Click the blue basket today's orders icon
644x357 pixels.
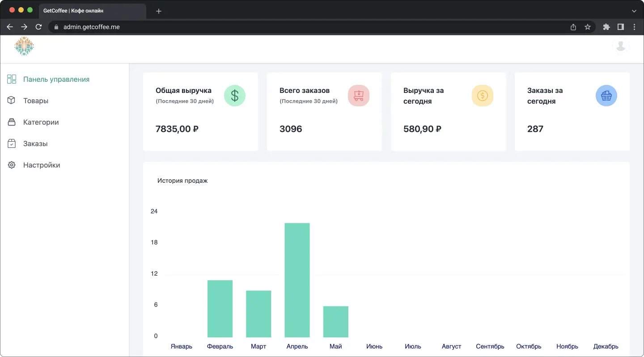(x=606, y=96)
